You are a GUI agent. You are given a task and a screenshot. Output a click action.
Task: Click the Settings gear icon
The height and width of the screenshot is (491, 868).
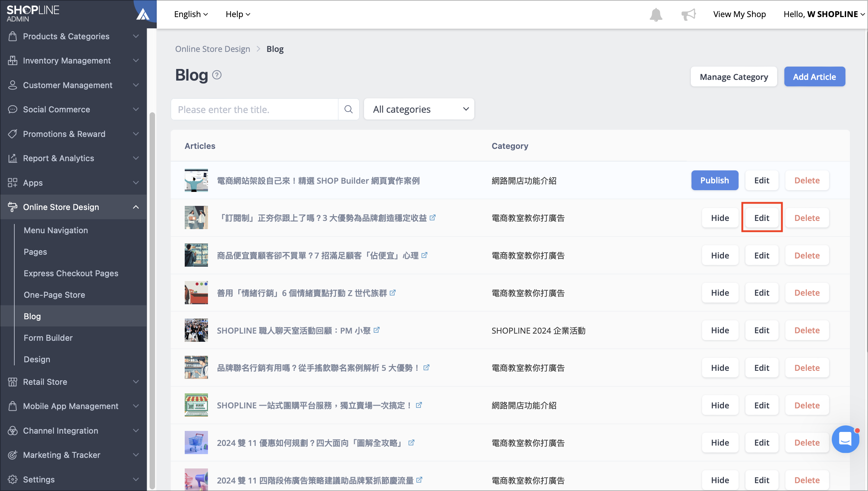13,479
